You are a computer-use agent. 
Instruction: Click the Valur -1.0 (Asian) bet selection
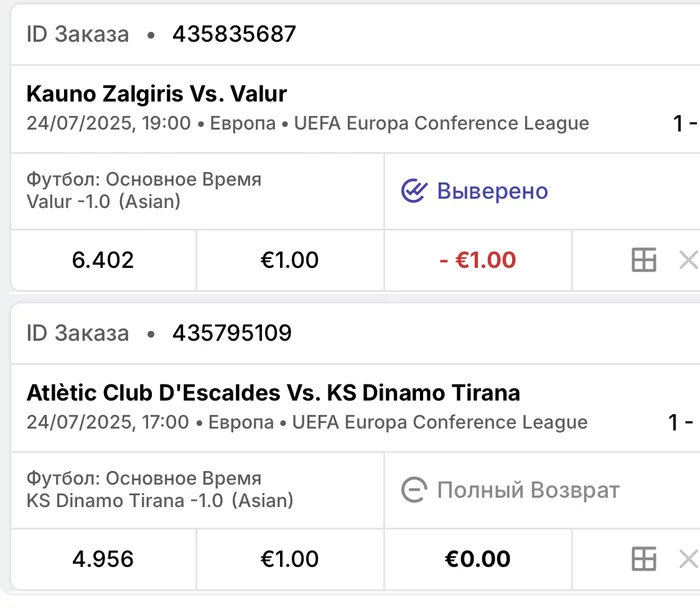point(104,201)
